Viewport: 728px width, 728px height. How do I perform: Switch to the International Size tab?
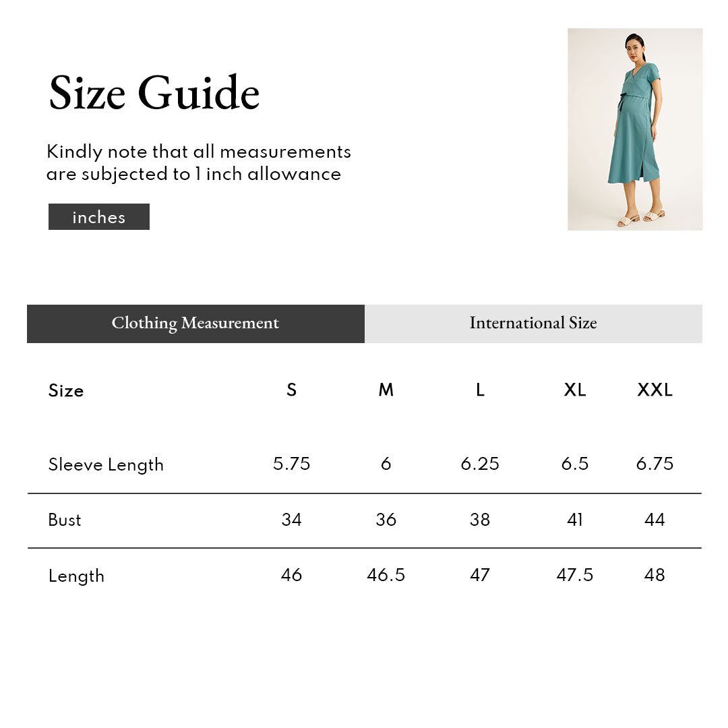[533, 324]
